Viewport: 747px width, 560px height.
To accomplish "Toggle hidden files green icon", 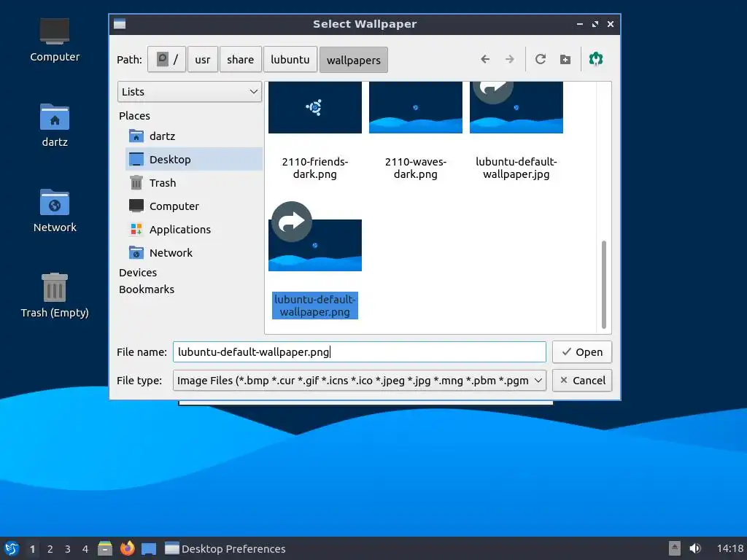I will click(596, 59).
